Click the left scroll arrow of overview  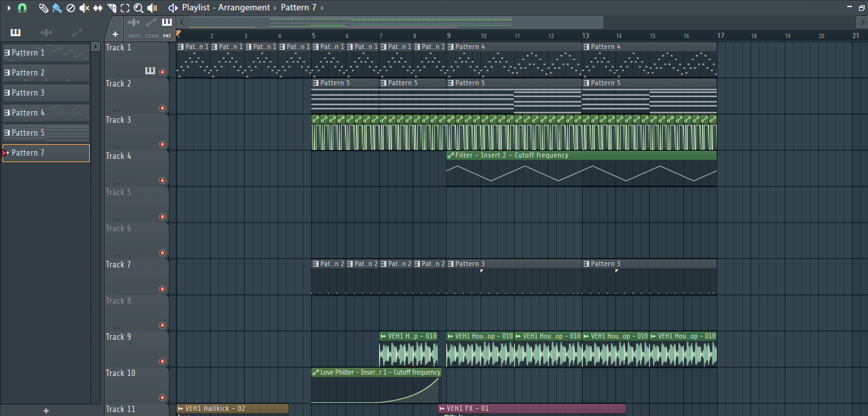(183, 23)
